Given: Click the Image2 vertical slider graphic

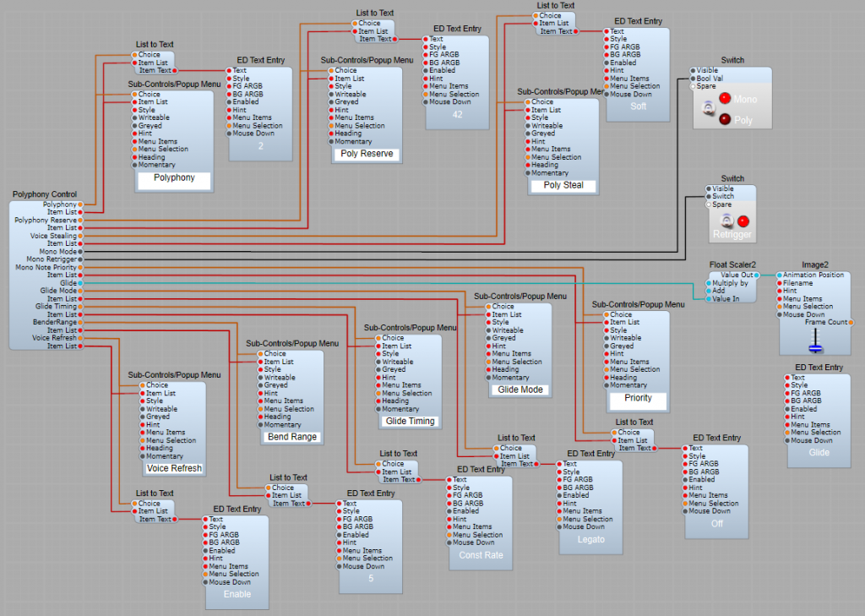Looking at the screenshot, I should pos(815,341).
